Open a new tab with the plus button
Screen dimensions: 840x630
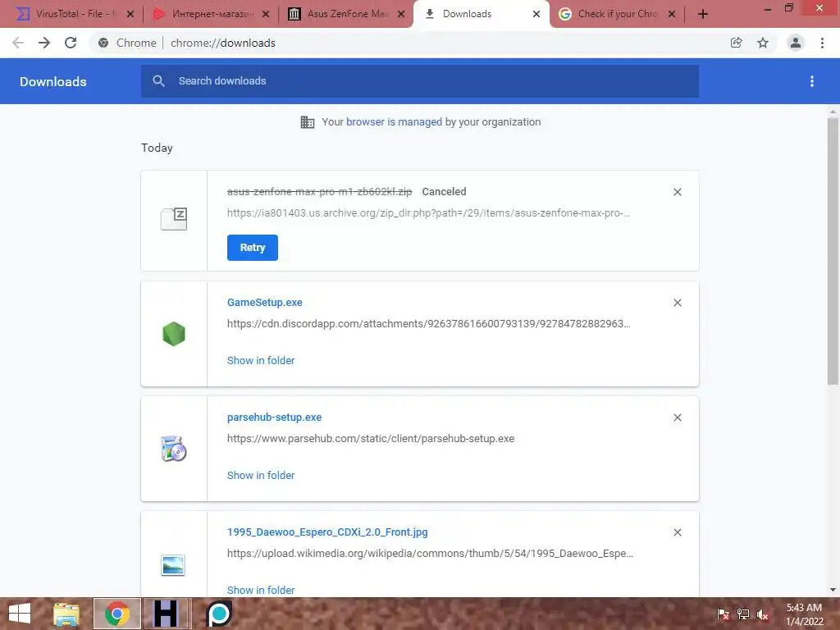703,15
